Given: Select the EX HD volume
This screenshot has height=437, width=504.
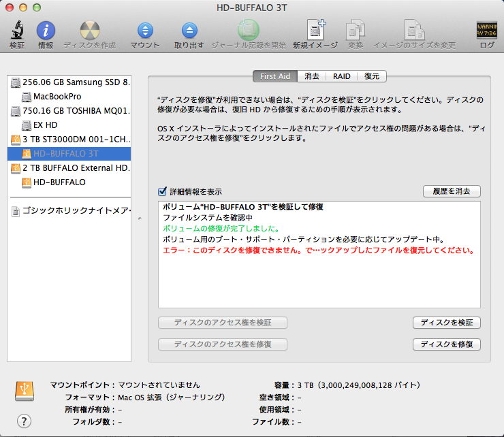Looking at the screenshot, I should pos(69,125).
